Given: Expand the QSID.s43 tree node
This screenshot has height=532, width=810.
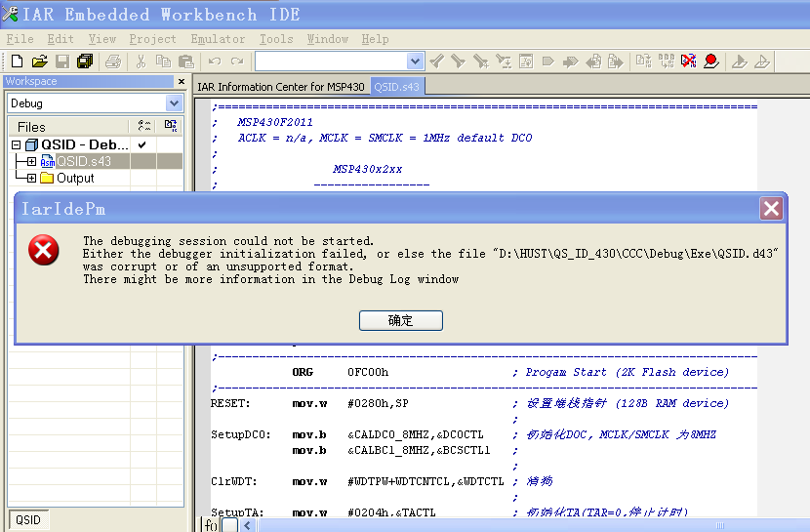Looking at the screenshot, I should pyautogui.click(x=31, y=162).
